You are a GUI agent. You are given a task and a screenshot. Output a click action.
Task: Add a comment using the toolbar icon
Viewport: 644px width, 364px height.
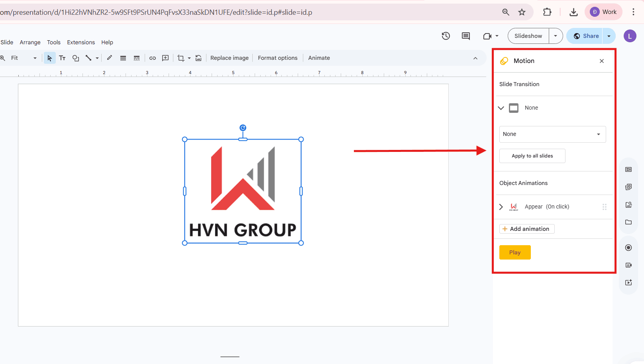(165, 58)
